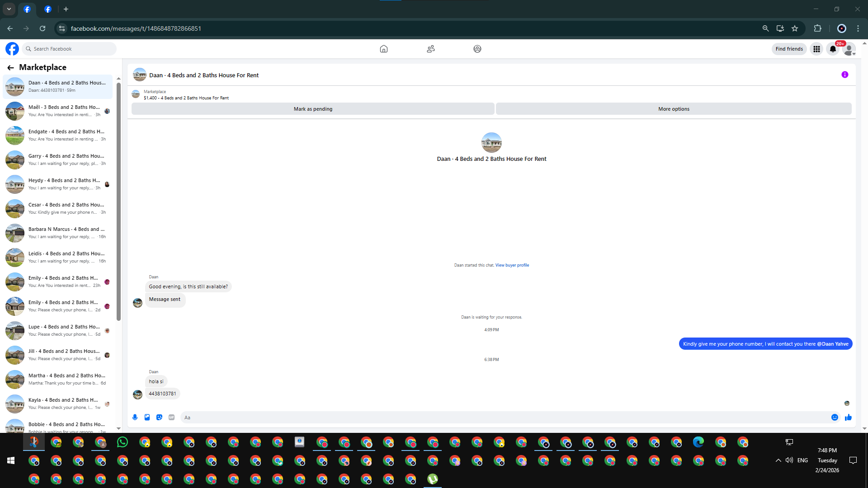The height and width of the screenshot is (488, 868).
Task: Click the conversation list scrollbar
Action: [118, 201]
